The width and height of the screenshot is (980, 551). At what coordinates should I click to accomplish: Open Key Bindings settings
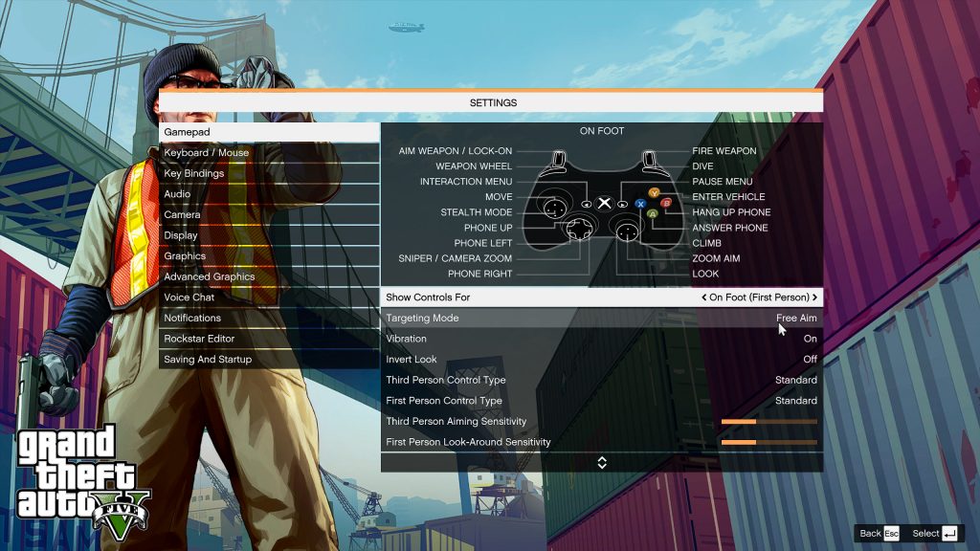pyautogui.click(x=269, y=173)
